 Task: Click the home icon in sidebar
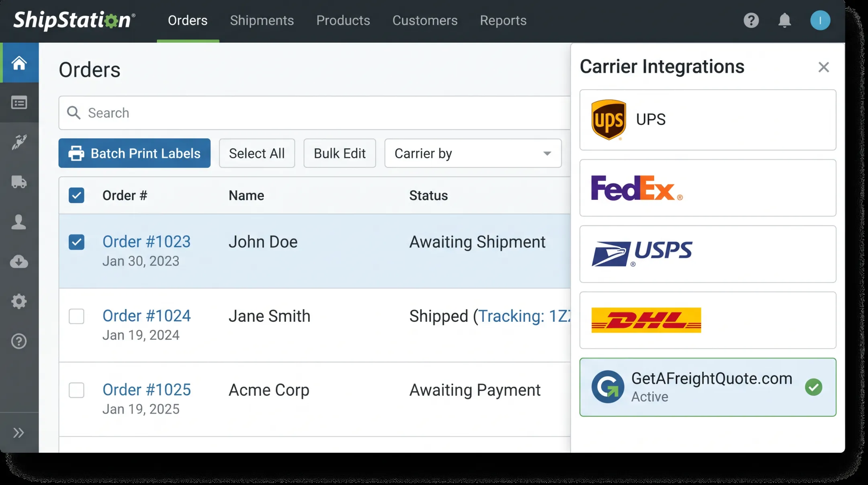(19, 63)
